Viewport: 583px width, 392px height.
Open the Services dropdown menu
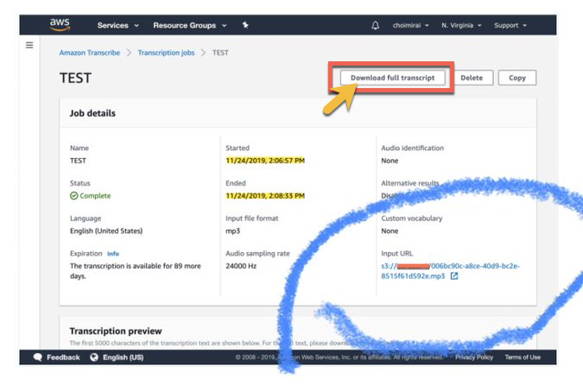[117, 25]
